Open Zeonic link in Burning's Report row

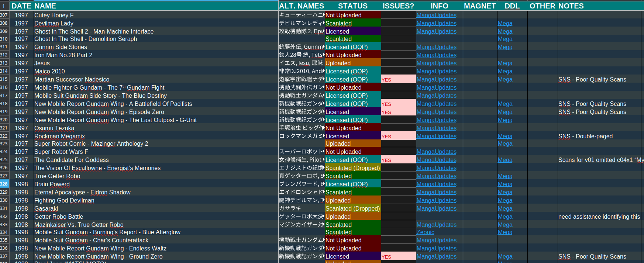coord(425,232)
